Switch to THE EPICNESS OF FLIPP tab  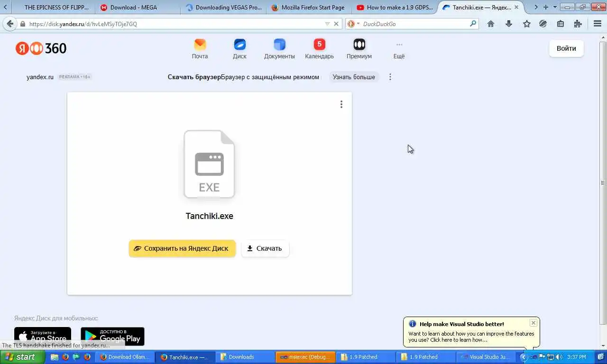(53, 7)
